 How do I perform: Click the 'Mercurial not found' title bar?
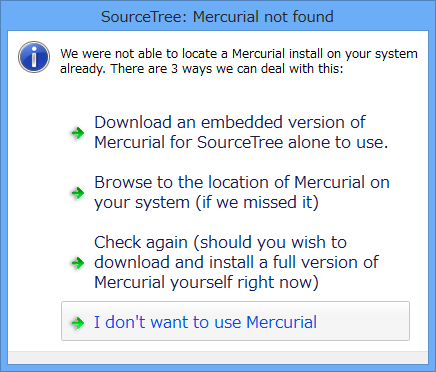click(217, 17)
